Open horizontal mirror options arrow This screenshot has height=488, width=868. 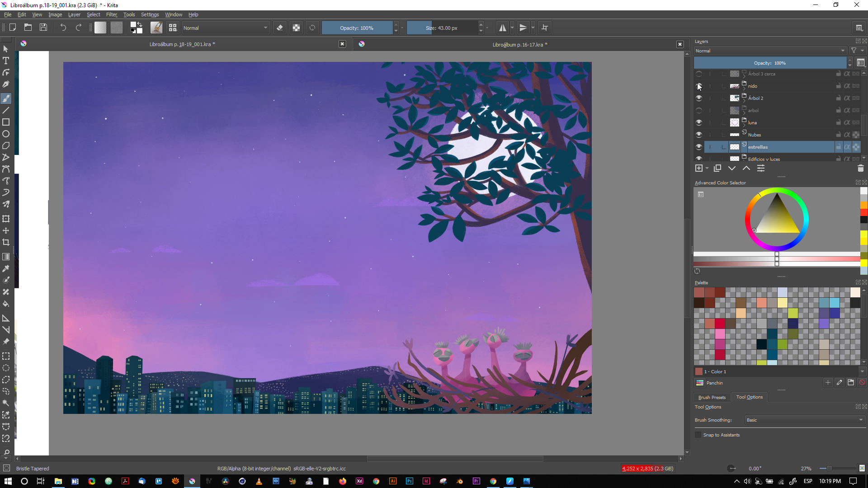click(x=512, y=28)
